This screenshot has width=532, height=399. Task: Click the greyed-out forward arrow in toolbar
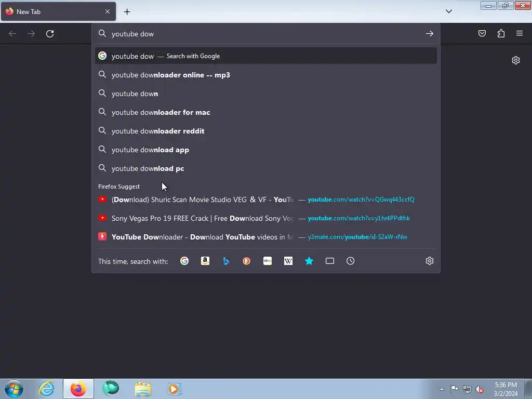click(x=31, y=34)
